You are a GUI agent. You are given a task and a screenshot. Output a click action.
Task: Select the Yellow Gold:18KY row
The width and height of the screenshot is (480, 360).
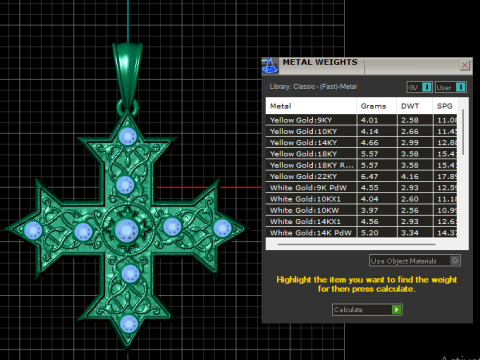361,154
